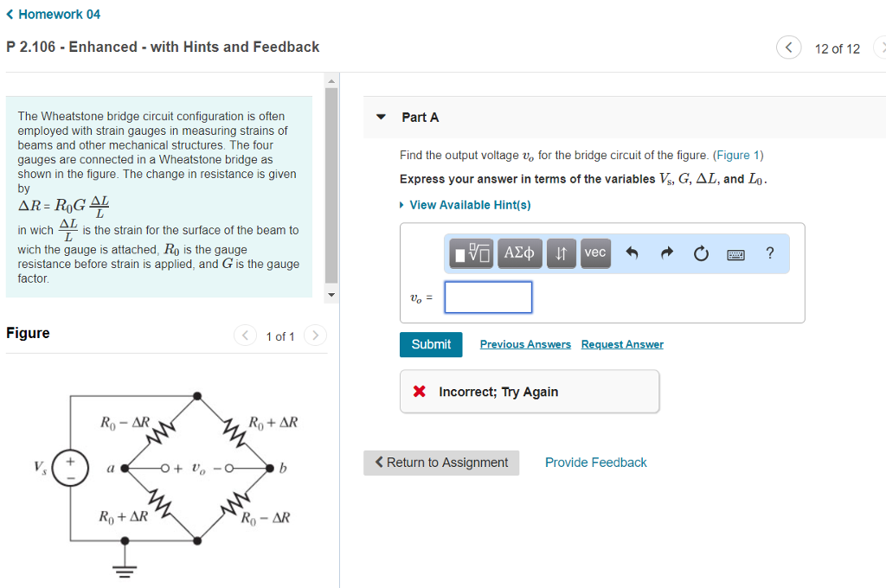This screenshot has width=886, height=588.
Task: Open the answer help question mark
Action: click(x=770, y=253)
